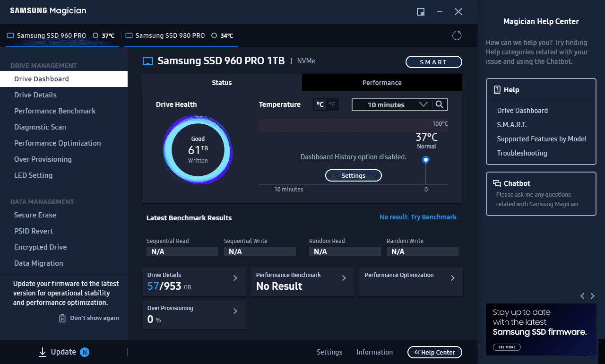Select the Samsung SSD 980 PRO drive tab

170,35
